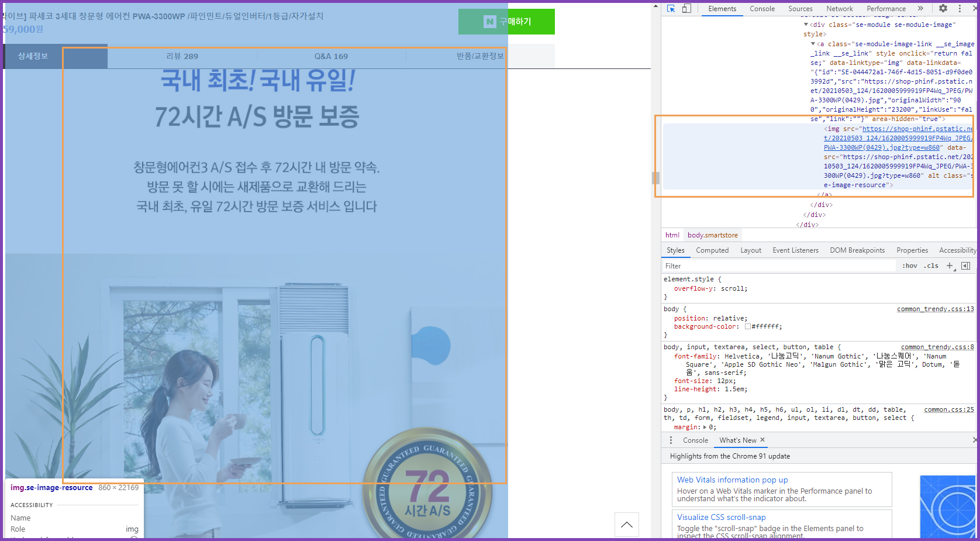Open DevTools settings gear
Viewport: 980px width, 541px height.
pos(943,8)
